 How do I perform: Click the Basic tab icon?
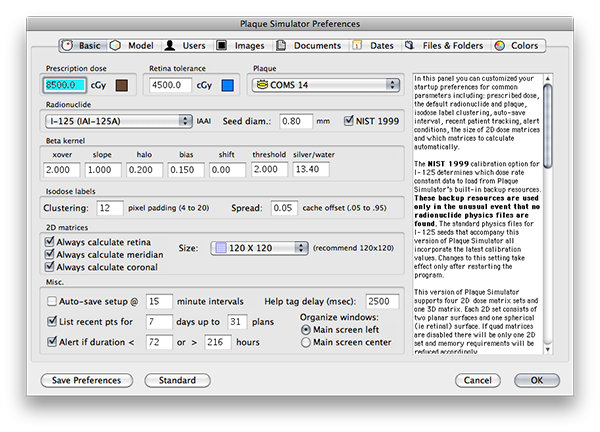point(67,46)
